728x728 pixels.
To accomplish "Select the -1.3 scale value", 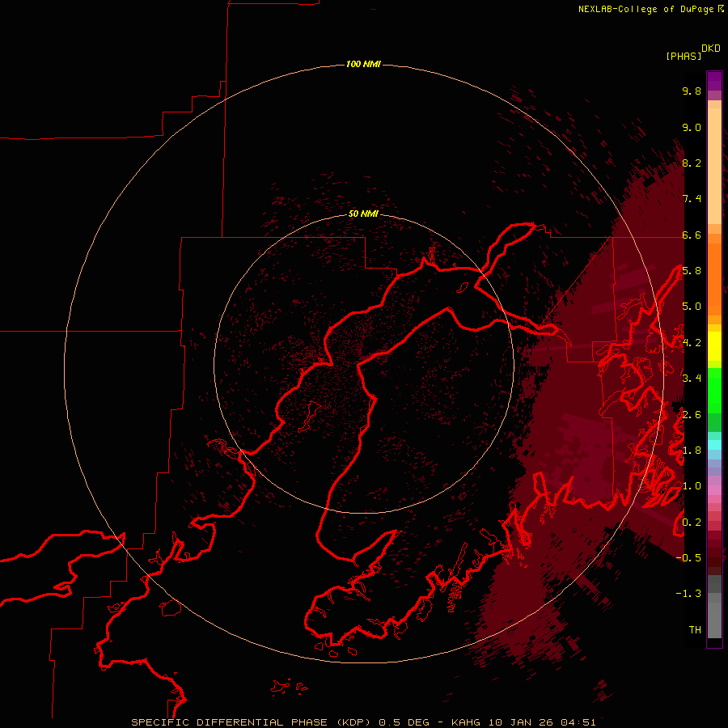I will (688, 594).
